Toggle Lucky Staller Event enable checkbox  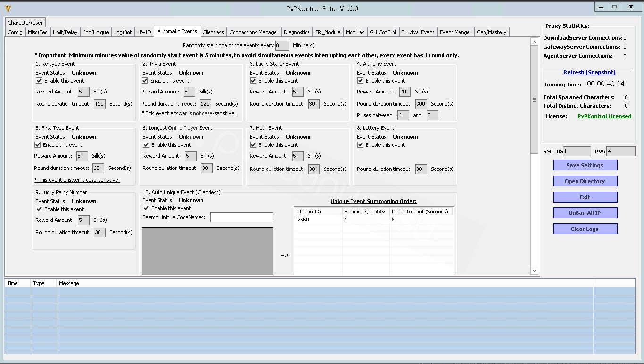coord(254,81)
